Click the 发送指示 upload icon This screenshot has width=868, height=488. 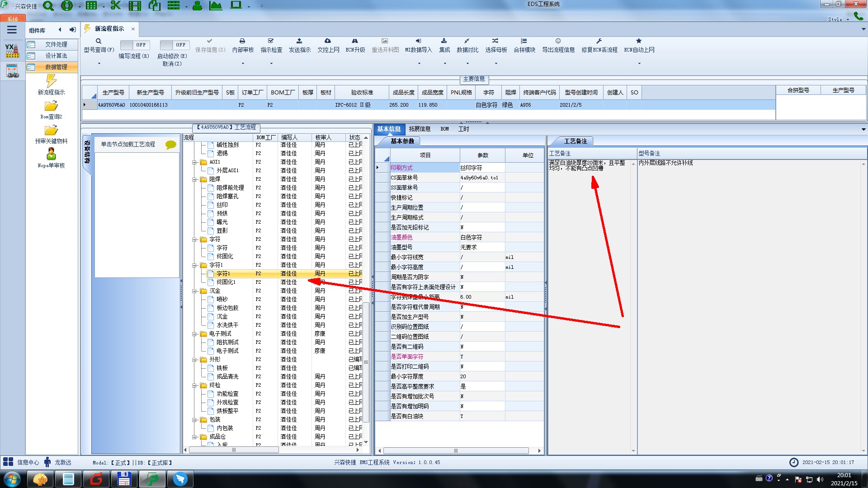tap(299, 41)
